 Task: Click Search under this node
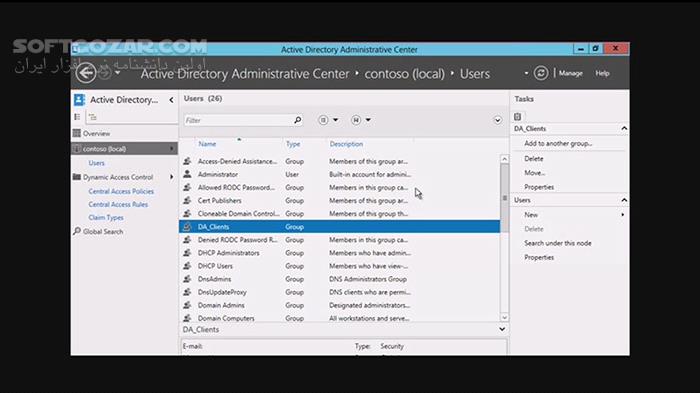coord(558,243)
